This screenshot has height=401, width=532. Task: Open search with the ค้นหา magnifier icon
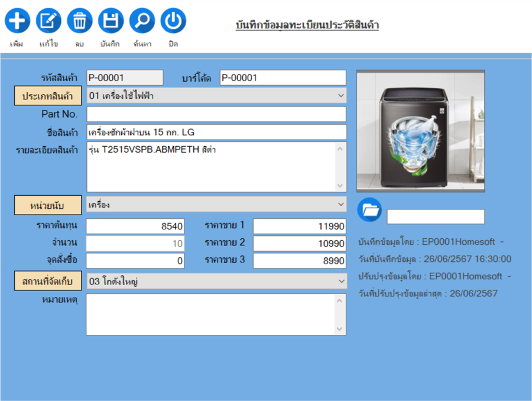click(142, 21)
